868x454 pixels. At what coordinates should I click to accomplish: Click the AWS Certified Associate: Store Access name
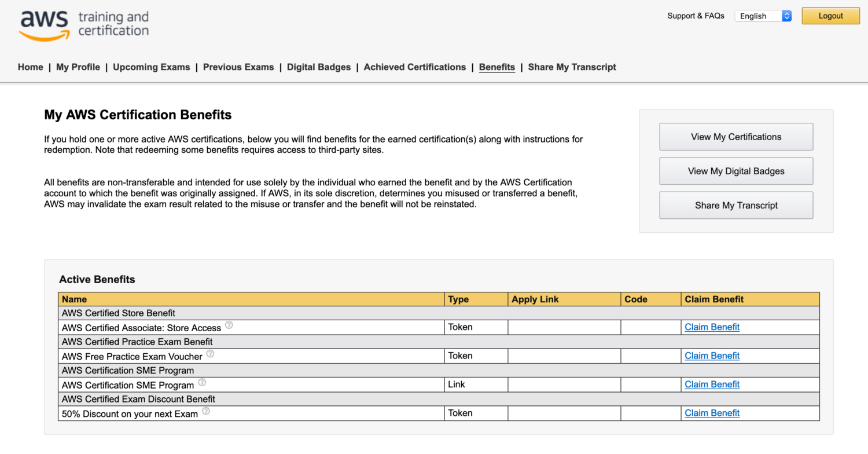(x=142, y=328)
